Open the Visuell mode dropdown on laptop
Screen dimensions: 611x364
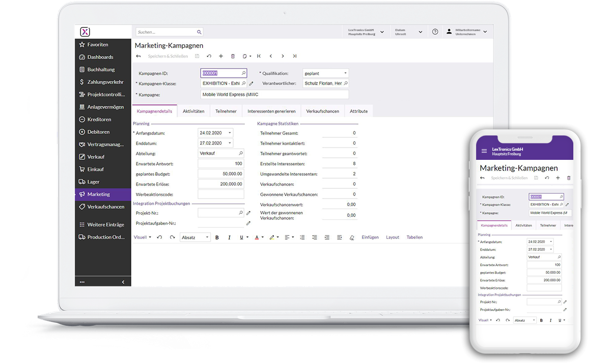point(143,237)
